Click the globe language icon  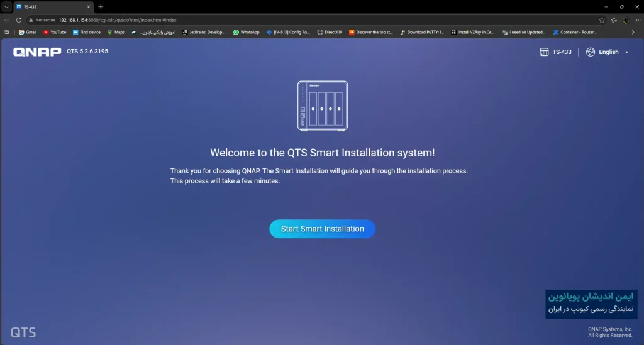click(x=590, y=52)
